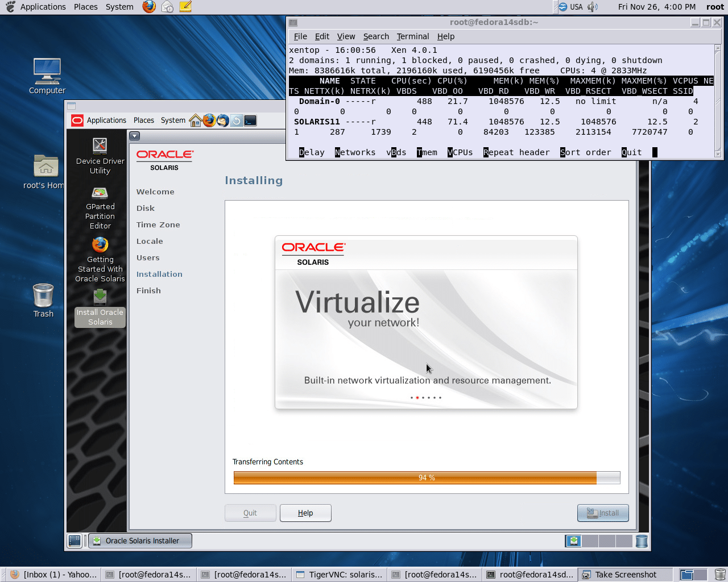This screenshot has height=582, width=728.
Task: Click the Transferring Contents status label
Action: point(267,462)
